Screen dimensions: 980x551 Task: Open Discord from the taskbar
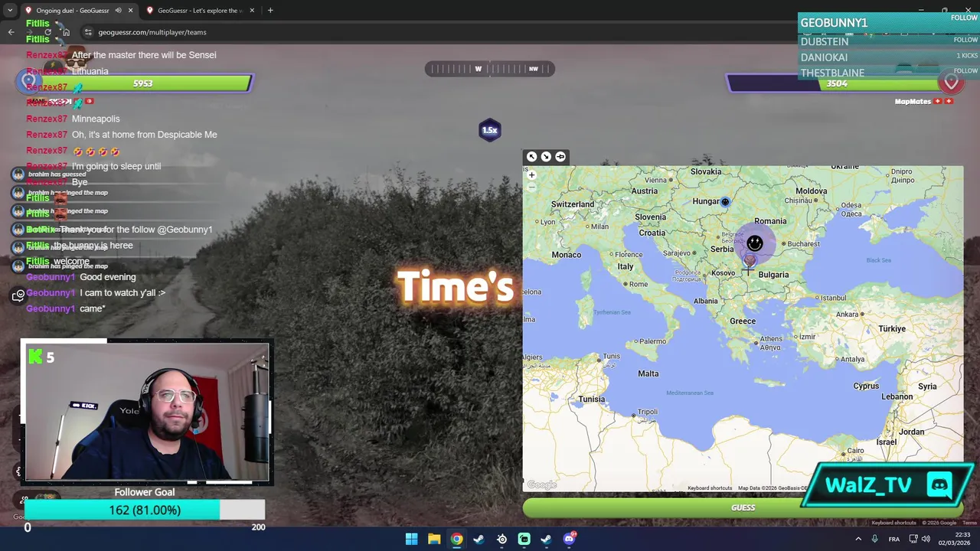569,539
